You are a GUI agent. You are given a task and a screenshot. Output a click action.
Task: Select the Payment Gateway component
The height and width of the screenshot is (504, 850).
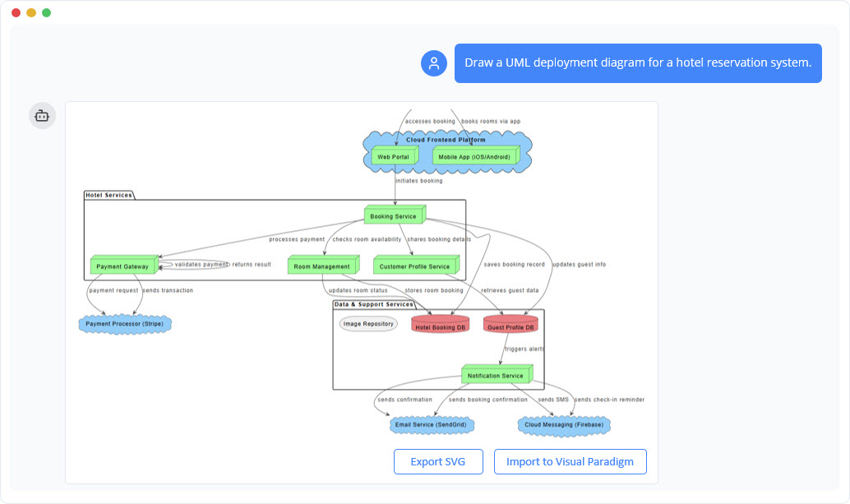[121, 265]
